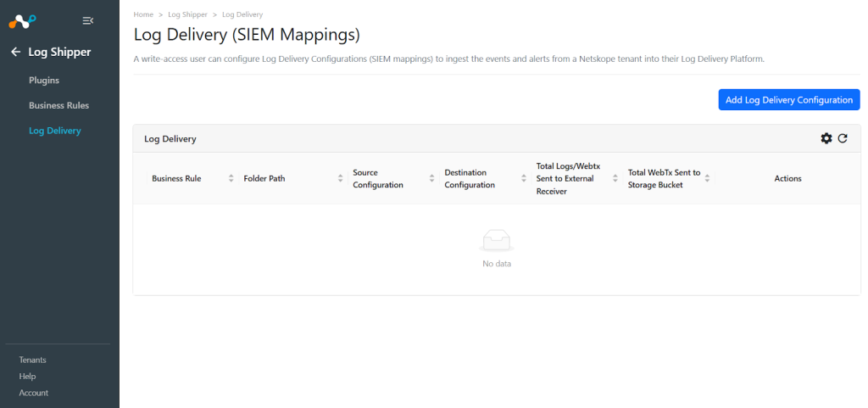Open the Plugins section

44,81
